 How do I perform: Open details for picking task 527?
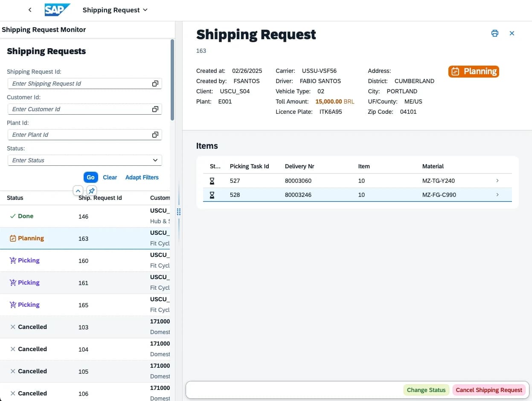tap(497, 181)
